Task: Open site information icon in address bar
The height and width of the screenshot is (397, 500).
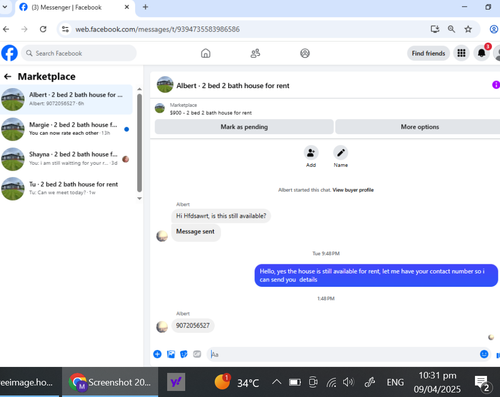Action: point(65,29)
